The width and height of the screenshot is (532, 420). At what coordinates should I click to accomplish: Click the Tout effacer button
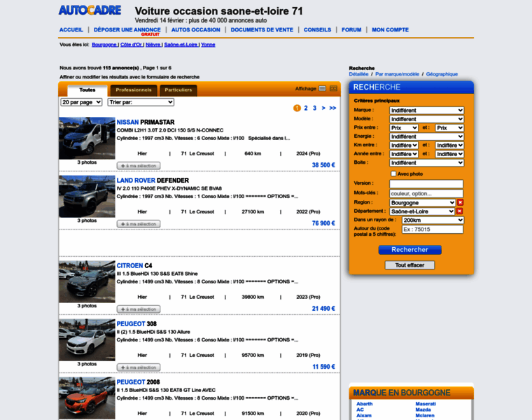pyautogui.click(x=409, y=265)
